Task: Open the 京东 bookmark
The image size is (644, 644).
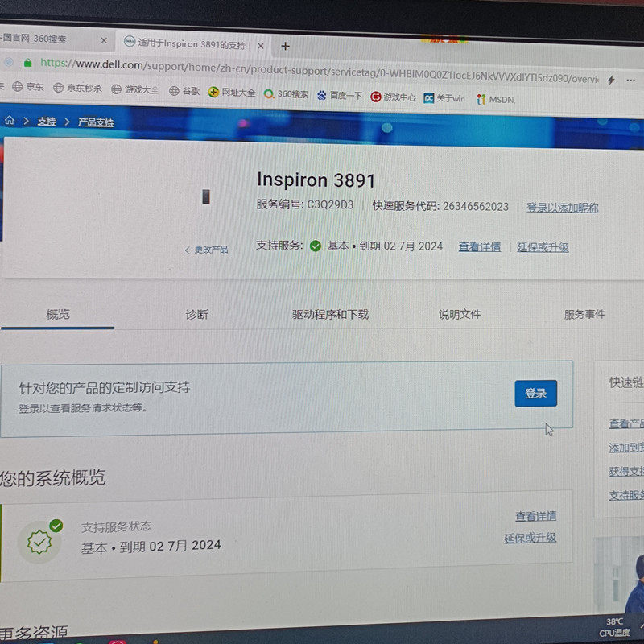Action: click(x=28, y=87)
